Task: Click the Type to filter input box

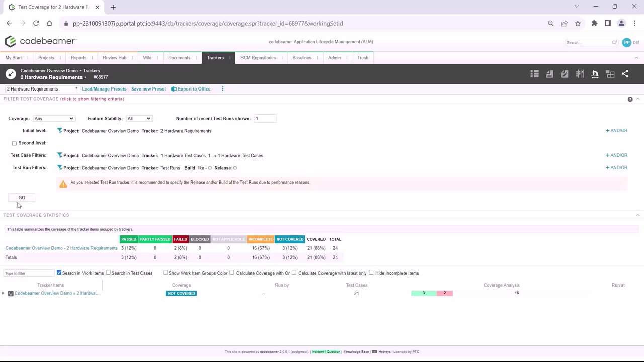Action: click(x=29, y=273)
